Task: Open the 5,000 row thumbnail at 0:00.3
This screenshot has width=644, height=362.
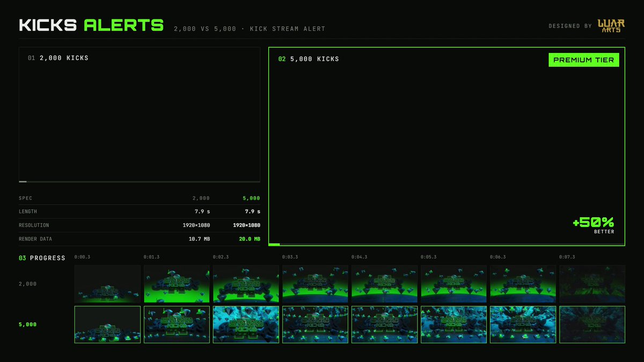Action: (107, 324)
